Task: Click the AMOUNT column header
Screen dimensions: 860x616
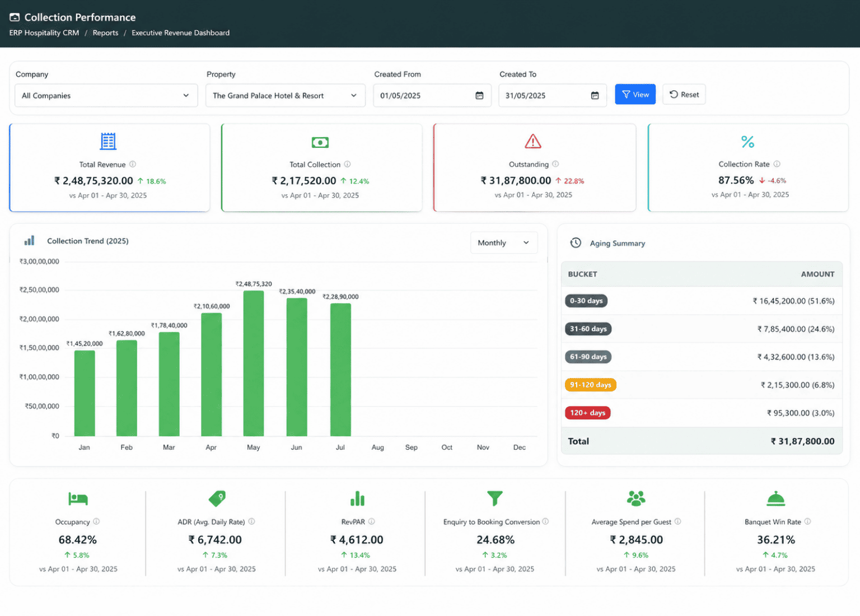Action: pyautogui.click(x=817, y=274)
